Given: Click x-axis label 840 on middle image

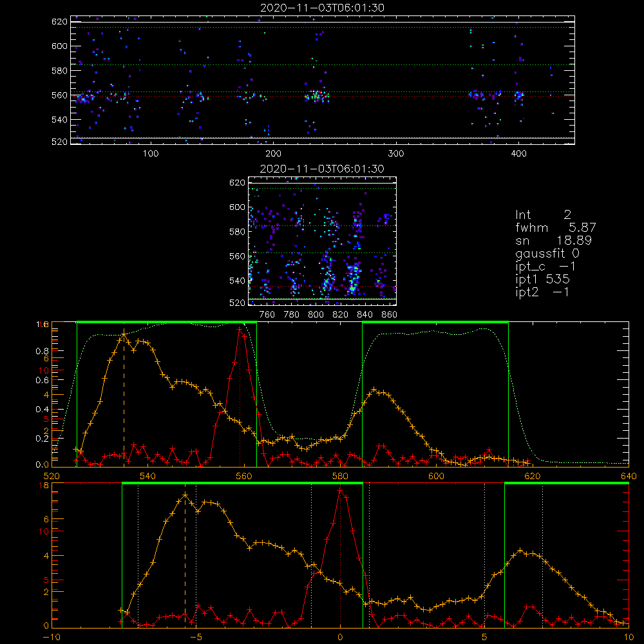Looking at the screenshot, I should (x=365, y=315).
